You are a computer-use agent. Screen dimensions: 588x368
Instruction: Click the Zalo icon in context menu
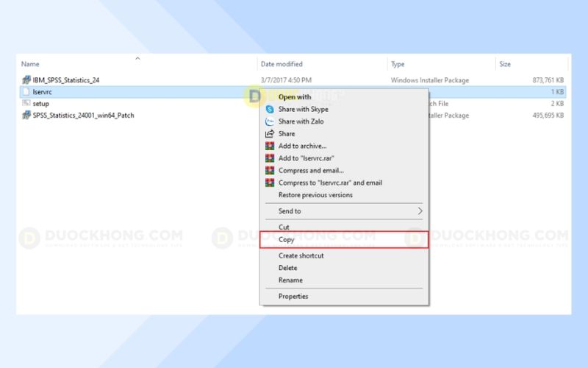click(x=270, y=121)
